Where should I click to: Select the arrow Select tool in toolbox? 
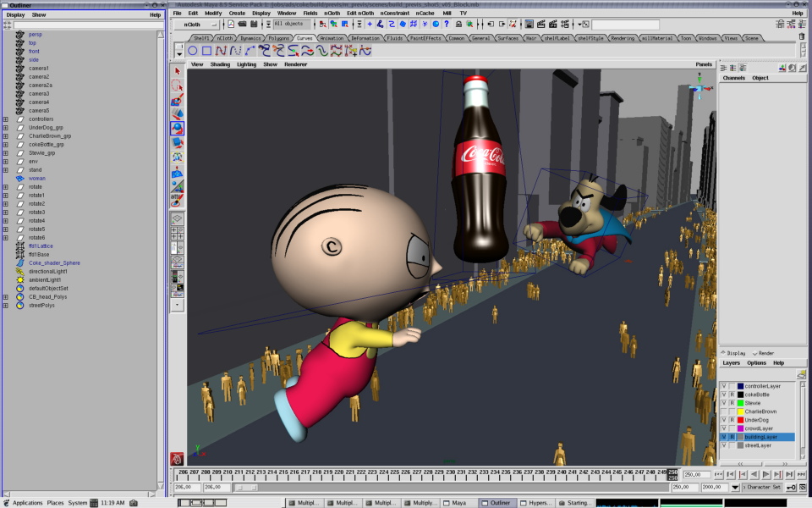tap(177, 71)
